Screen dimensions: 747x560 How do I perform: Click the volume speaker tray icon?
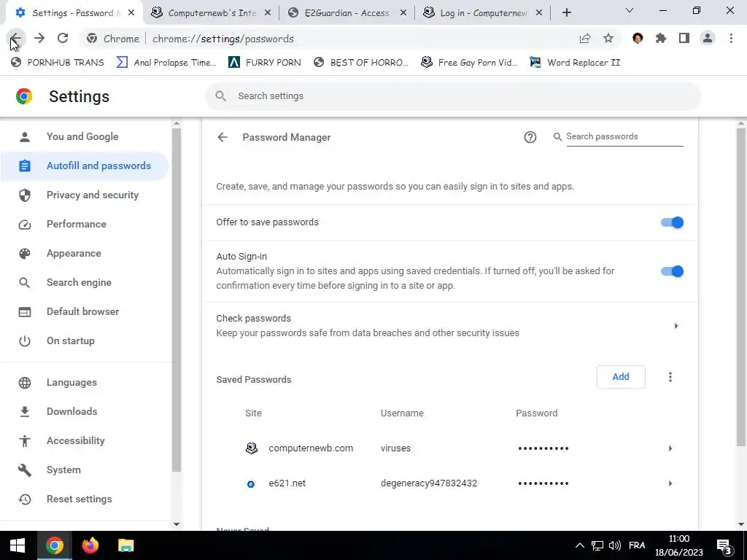pyautogui.click(x=614, y=545)
